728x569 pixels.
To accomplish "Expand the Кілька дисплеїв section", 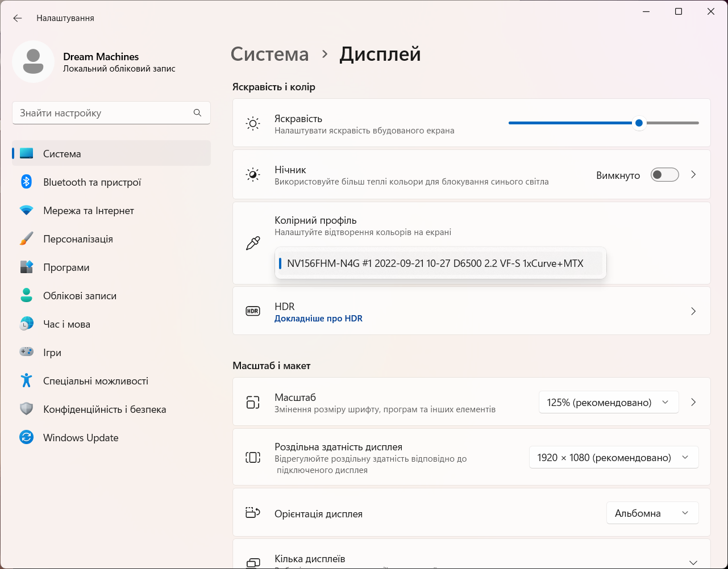I will point(693,562).
